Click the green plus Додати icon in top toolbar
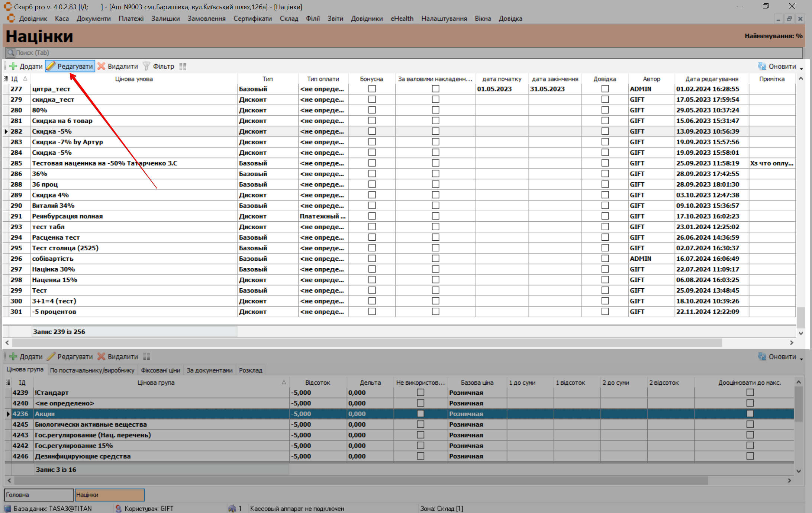 click(x=13, y=66)
